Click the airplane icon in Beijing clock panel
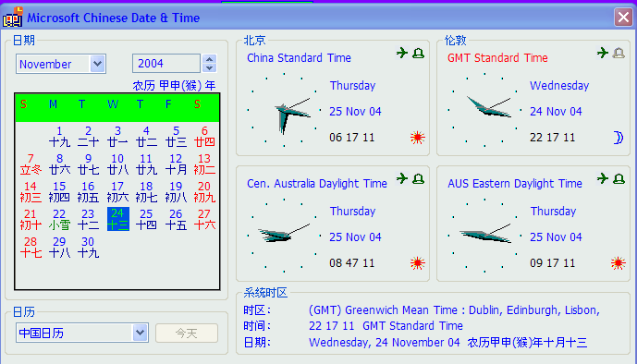The width and height of the screenshot is (637, 364). click(x=402, y=53)
